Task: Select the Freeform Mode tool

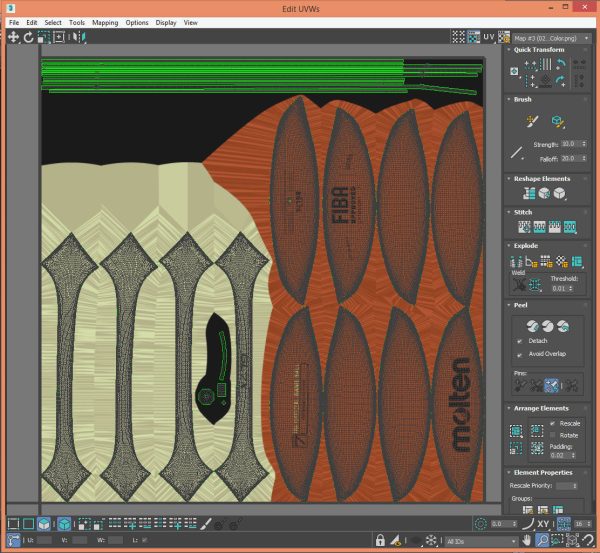Action: point(59,37)
